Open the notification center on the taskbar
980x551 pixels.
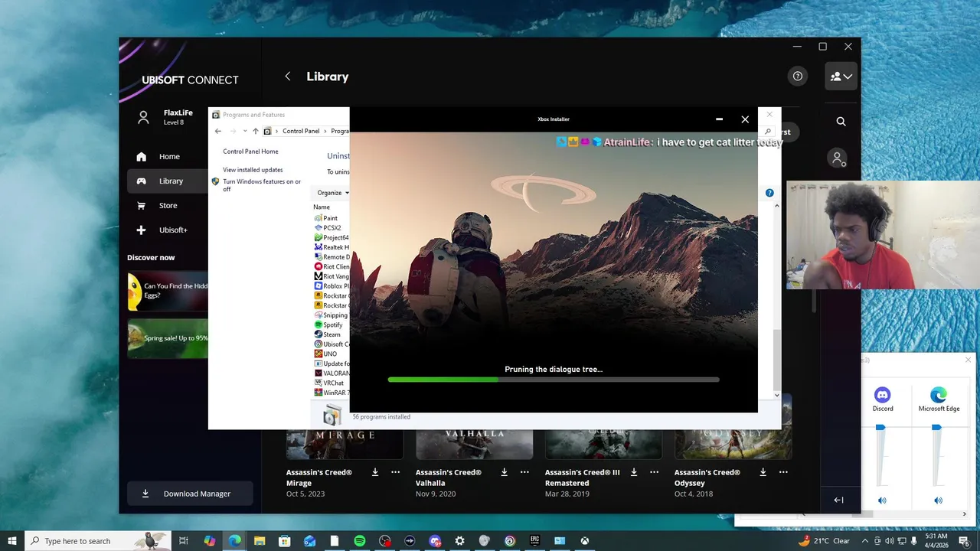964,541
